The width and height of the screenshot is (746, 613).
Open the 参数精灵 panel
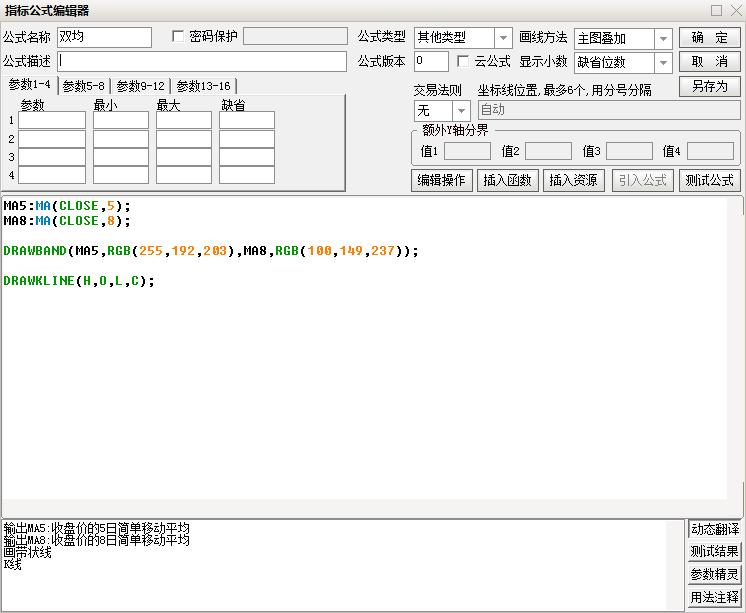pos(715,574)
